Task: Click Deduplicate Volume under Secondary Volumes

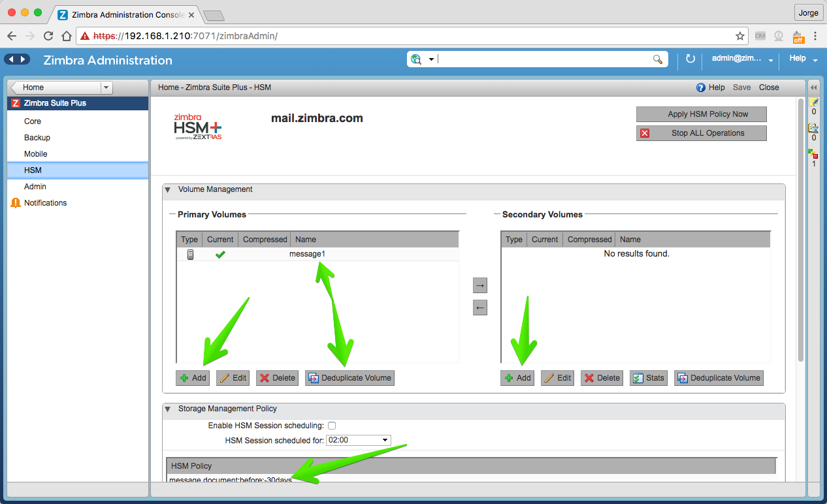Action: 719,378
